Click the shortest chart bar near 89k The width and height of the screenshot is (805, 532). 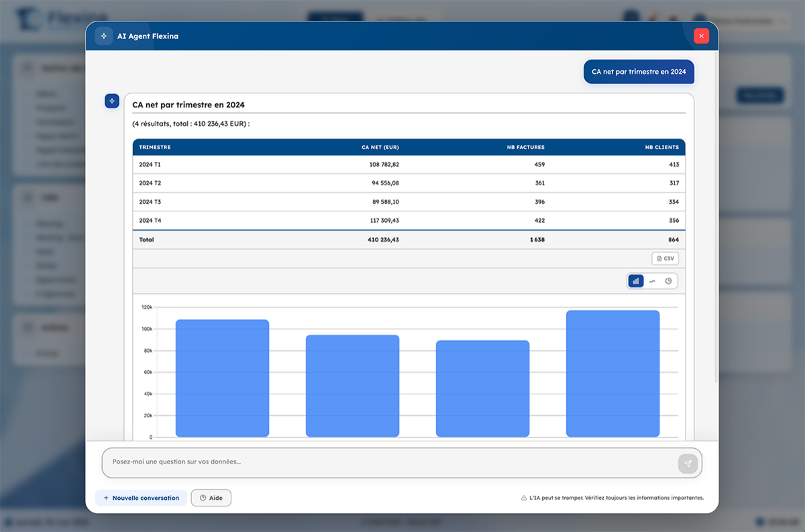pos(482,390)
